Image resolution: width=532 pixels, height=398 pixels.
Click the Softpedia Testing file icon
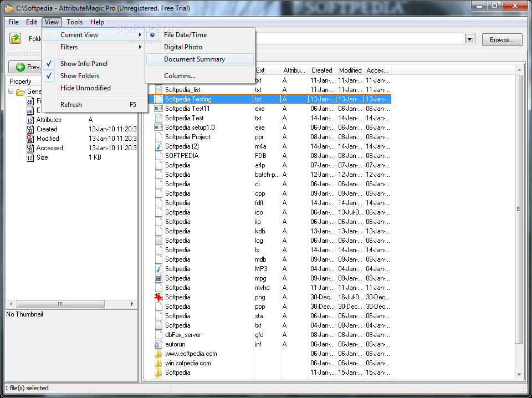(x=158, y=99)
